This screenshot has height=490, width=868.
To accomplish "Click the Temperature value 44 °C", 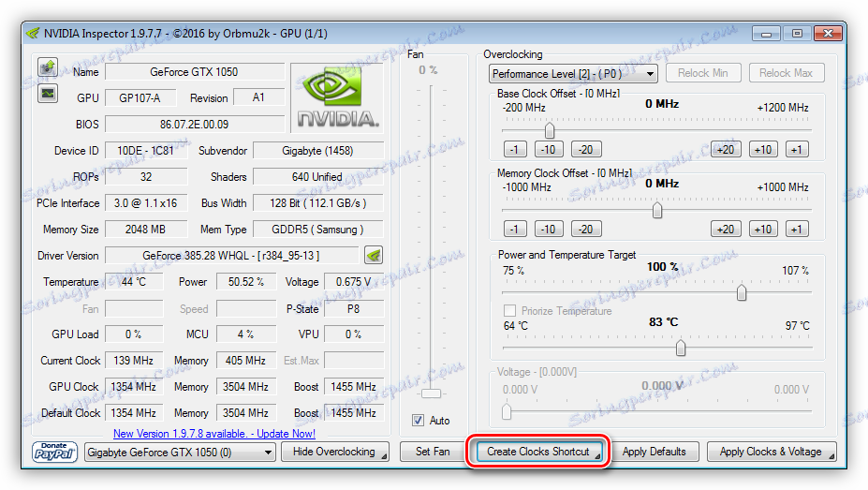I will point(134,282).
